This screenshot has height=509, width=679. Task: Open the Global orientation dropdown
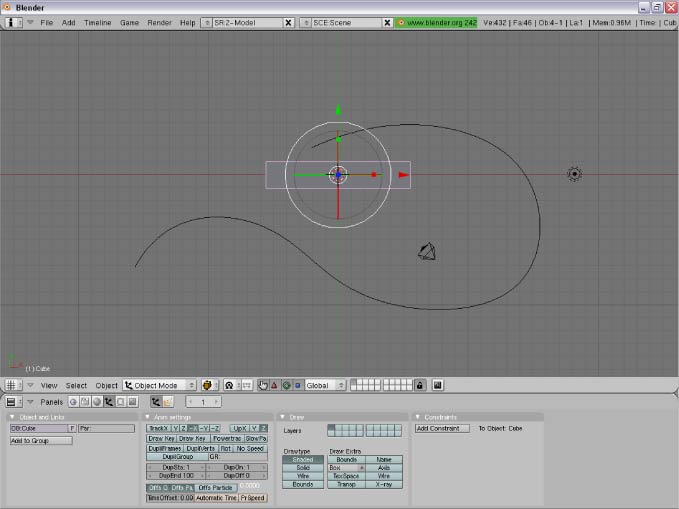[325, 385]
